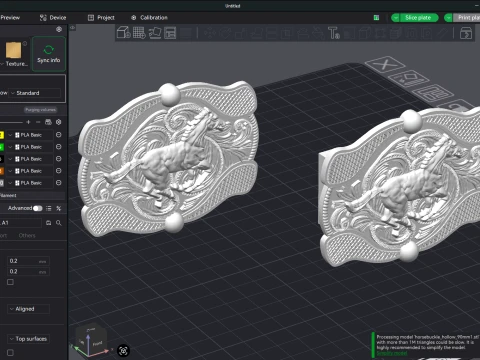480x360 pixels.
Task: Click the Slice plate button
Action: click(x=419, y=18)
